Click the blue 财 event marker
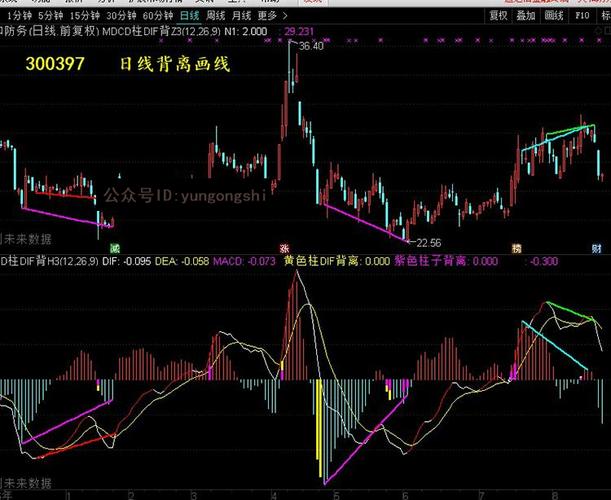Image resolution: width=611 pixels, height=500 pixels. tap(596, 248)
